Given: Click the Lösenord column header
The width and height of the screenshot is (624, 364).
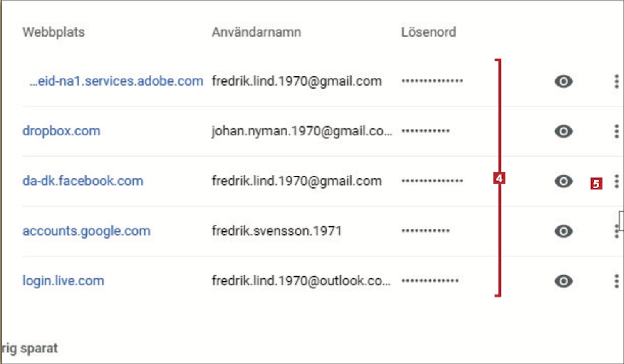Looking at the screenshot, I should [428, 32].
